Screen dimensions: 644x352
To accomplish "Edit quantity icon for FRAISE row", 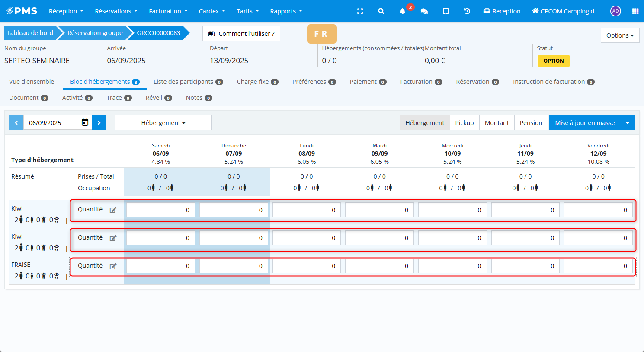I will pyautogui.click(x=113, y=266).
